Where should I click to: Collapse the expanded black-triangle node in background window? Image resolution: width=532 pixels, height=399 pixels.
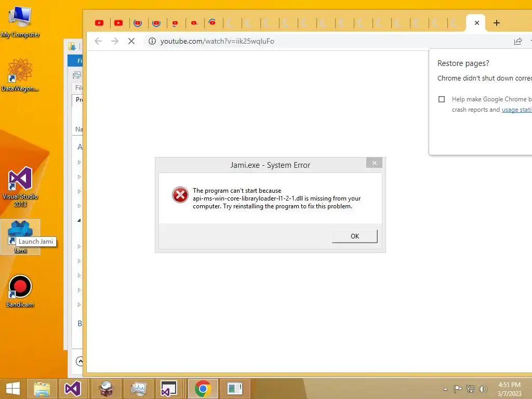point(79,220)
